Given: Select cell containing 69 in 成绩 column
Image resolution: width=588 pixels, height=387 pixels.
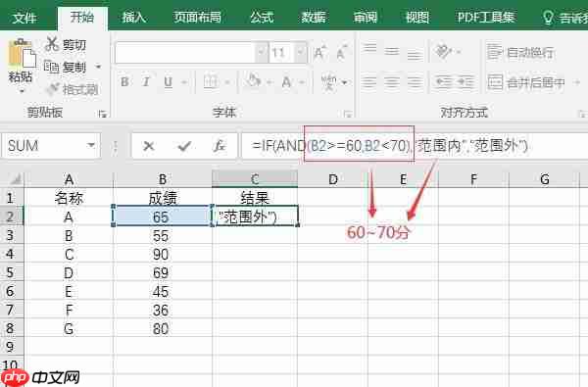Looking at the screenshot, I should [x=162, y=272].
